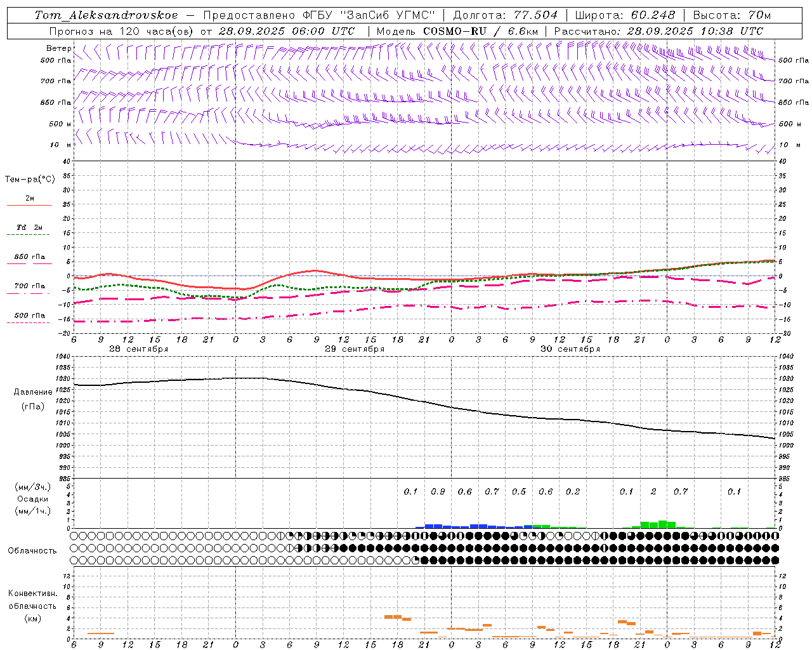The image size is (812, 650).
Task: Click the date label 29 сентября
Action: [355, 349]
